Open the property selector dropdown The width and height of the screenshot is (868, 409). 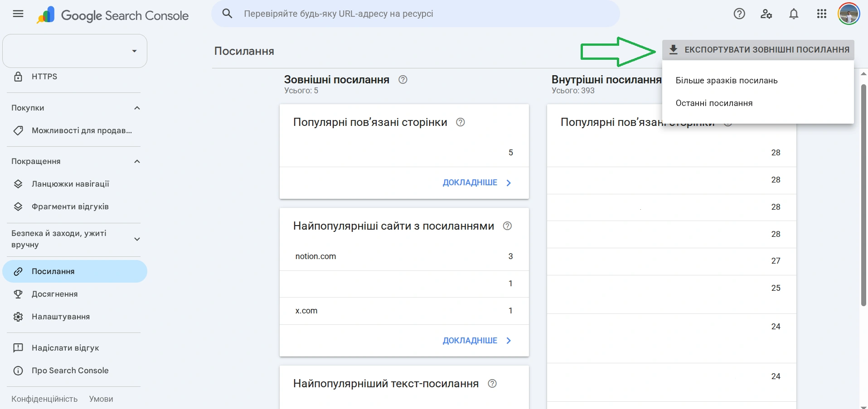pos(75,51)
